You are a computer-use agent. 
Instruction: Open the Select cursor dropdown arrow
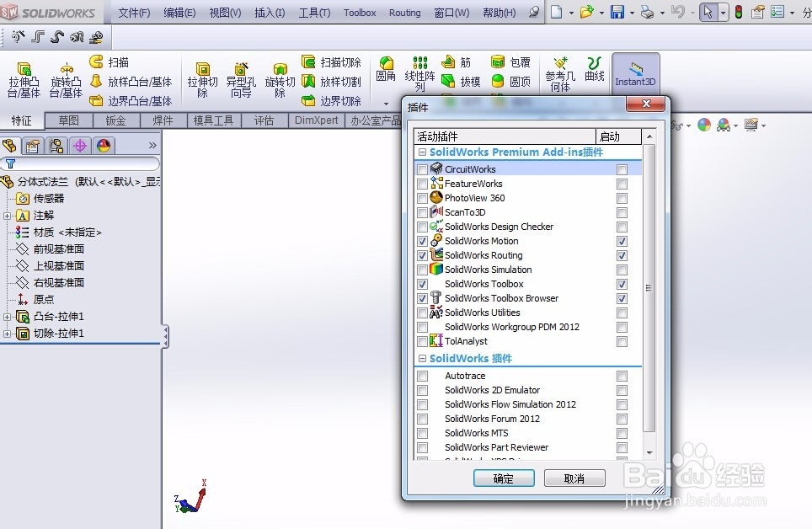click(x=723, y=13)
